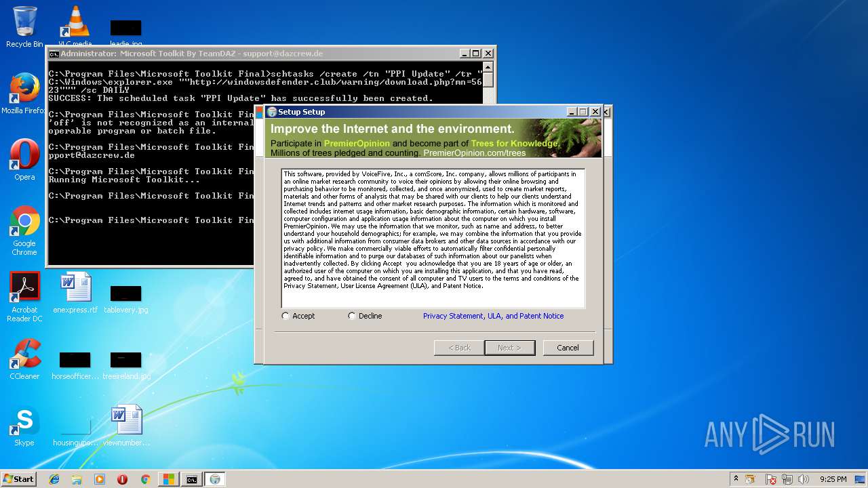Select the Decline radio button

[351, 316]
